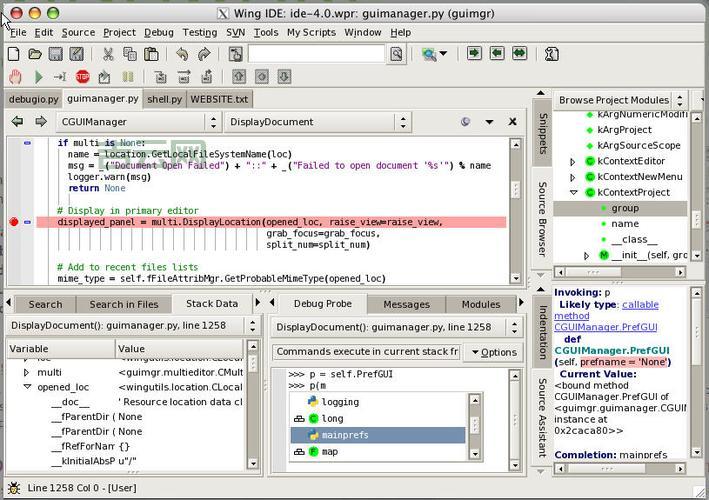Screen dimensions: 709x500
Task: Click the Options button in Debug Probe
Action: tap(492, 352)
